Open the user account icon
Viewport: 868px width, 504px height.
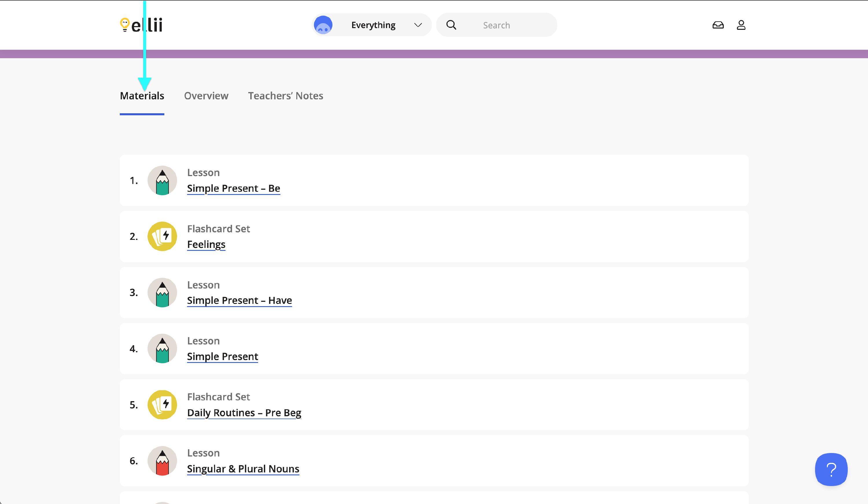741,25
